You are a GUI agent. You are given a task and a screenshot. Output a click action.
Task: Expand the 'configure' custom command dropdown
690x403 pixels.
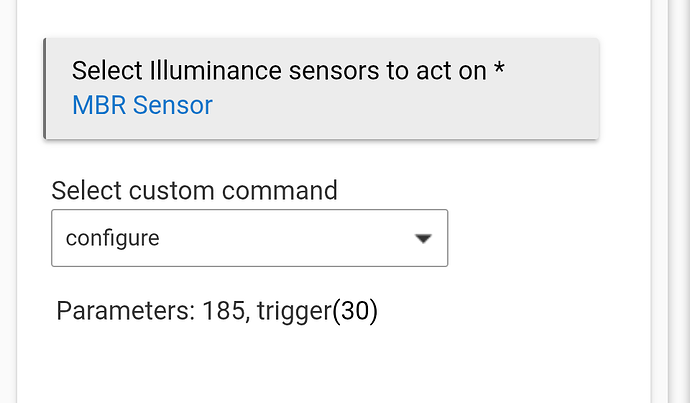(x=250, y=238)
